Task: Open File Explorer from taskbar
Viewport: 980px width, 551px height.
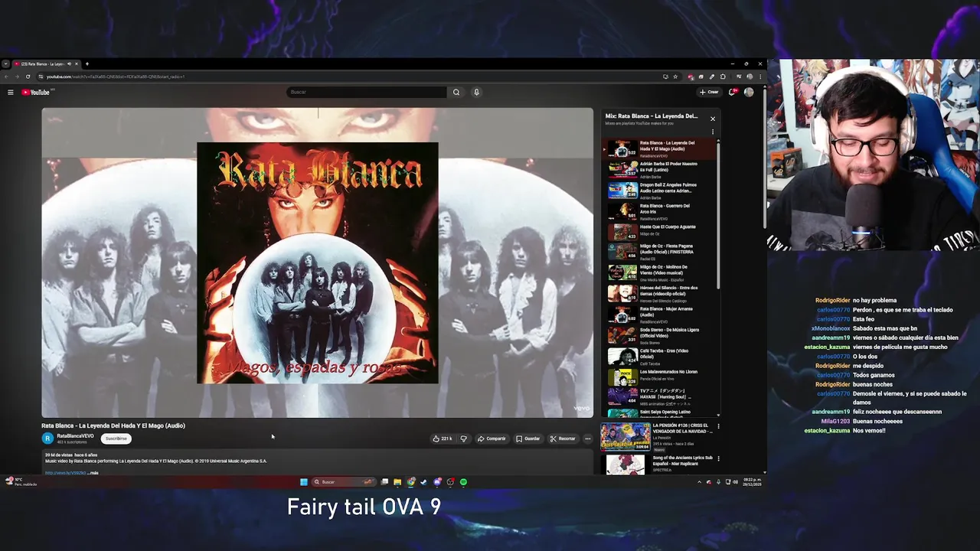Action: coord(397,482)
